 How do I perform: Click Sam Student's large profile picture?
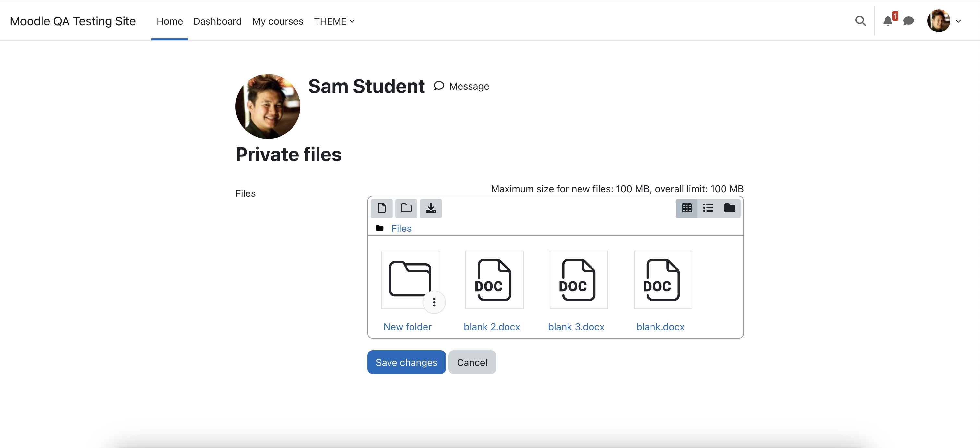click(x=268, y=106)
